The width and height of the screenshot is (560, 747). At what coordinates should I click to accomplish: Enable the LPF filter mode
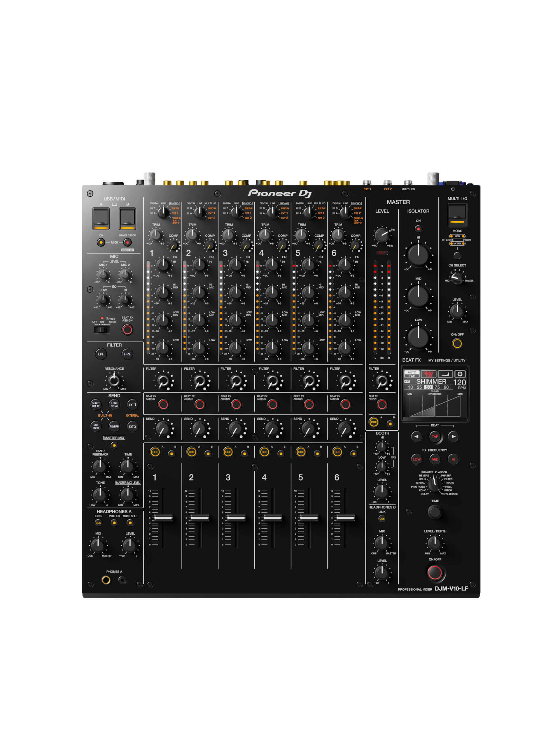(x=101, y=354)
